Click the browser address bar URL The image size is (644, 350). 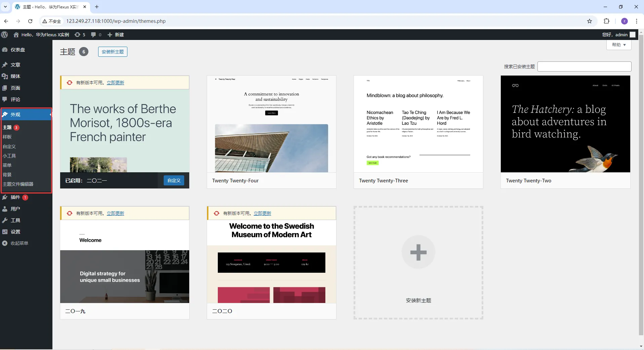pyautogui.click(x=116, y=21)
